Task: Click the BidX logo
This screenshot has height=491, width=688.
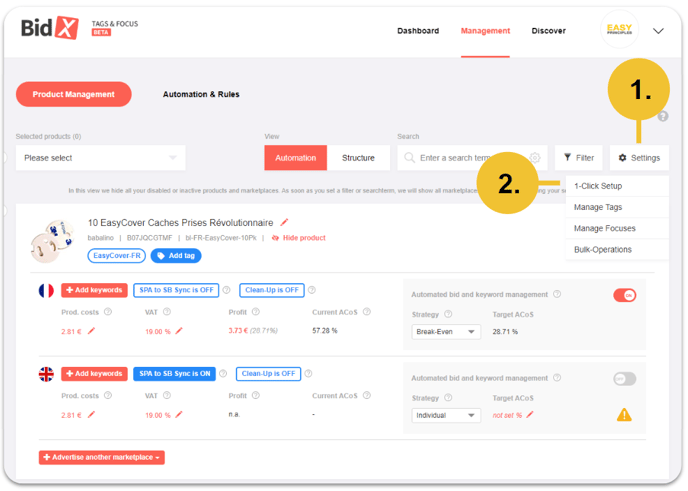Action: tap(50, 28)
